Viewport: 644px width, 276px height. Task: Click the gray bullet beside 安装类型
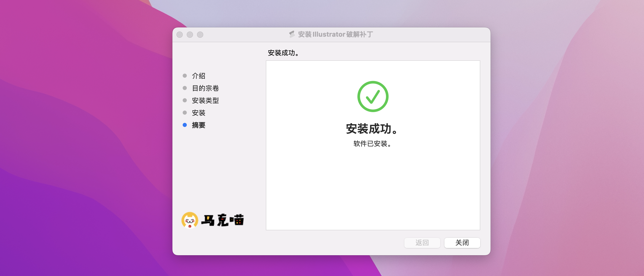[185, 100]
